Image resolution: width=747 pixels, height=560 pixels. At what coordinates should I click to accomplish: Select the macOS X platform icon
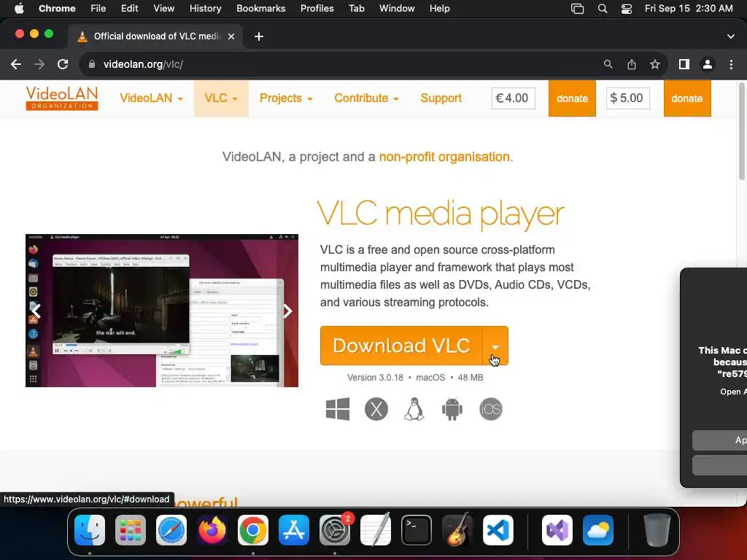pos(376,409)
